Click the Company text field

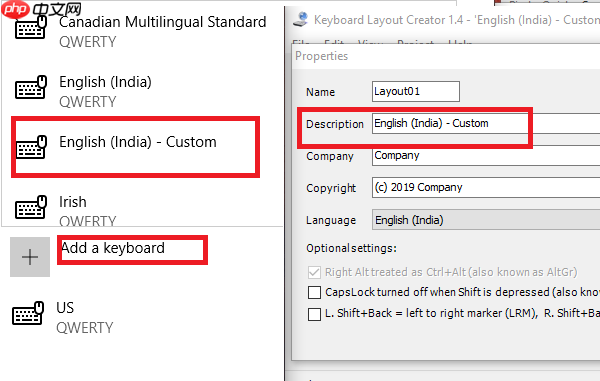(x=486, y=156)
